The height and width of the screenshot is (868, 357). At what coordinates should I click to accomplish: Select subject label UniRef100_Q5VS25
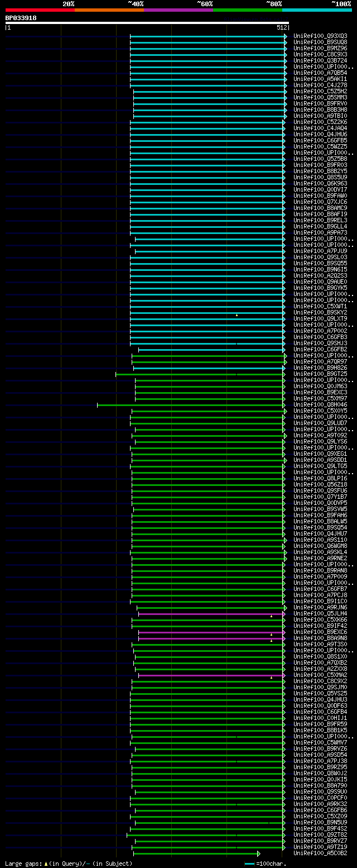click(320, 693)
